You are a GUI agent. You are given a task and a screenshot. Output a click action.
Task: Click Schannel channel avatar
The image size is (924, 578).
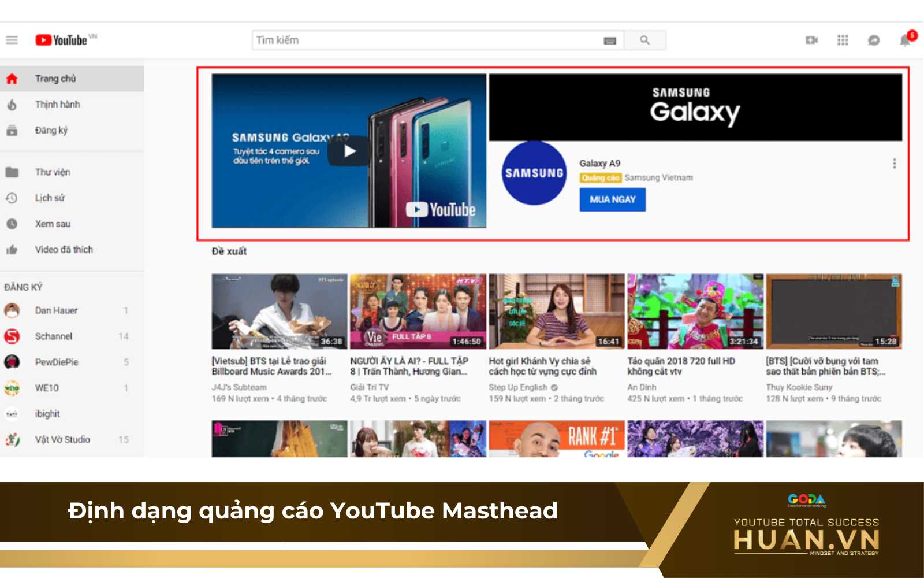(x=12, y=336)
